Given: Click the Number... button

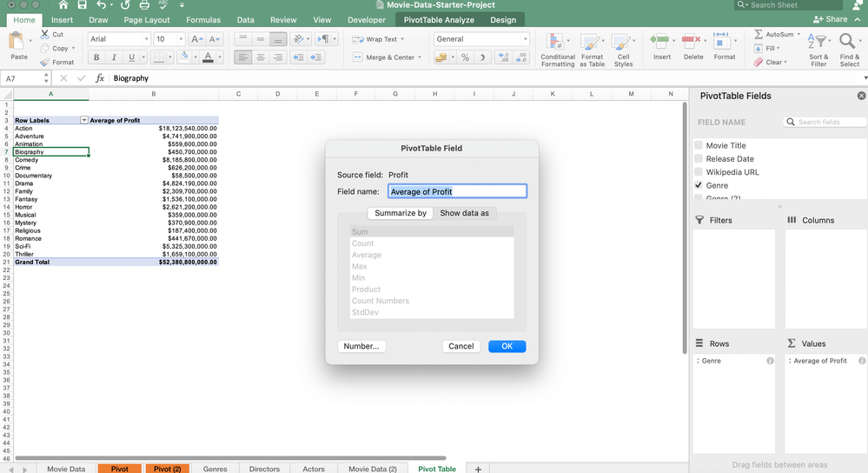Looking at the screenshot, I should coord(361,346).
